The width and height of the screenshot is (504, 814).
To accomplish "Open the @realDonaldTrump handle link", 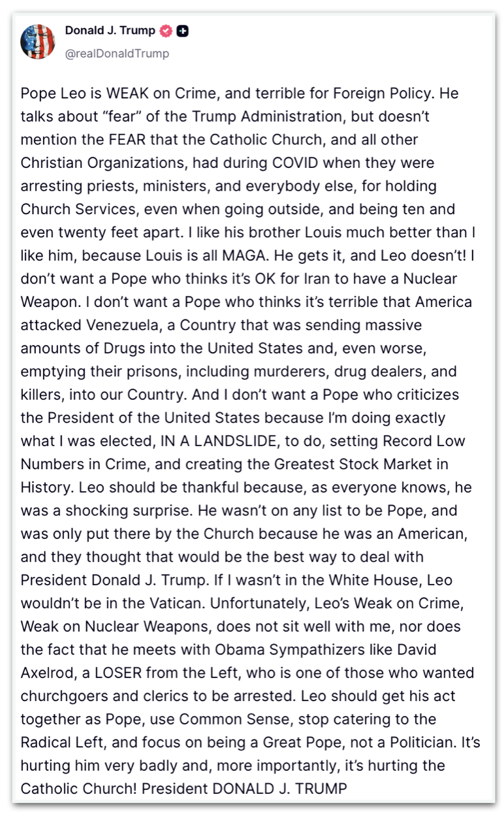I will coord(117,54).
